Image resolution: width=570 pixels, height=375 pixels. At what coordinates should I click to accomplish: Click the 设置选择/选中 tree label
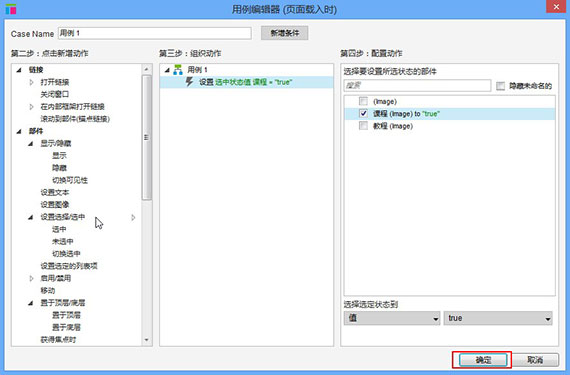click(x=63, y=217)
